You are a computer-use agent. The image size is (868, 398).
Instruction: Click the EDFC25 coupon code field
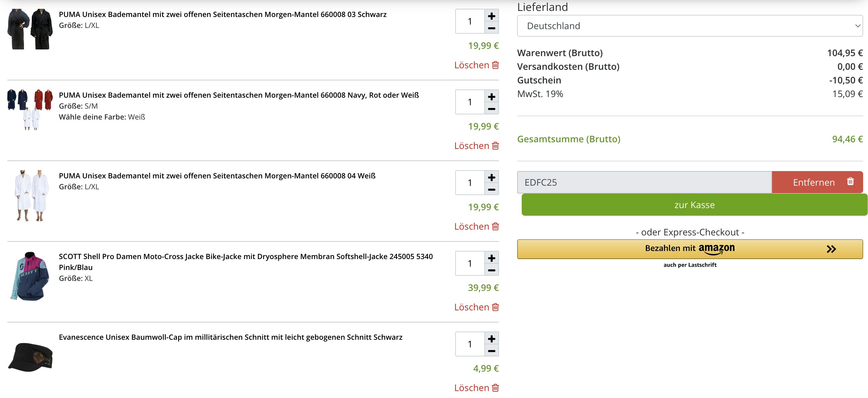[644, 182]
